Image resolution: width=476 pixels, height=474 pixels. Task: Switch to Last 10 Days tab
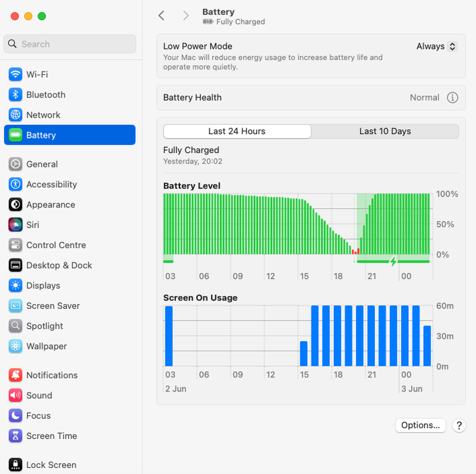[x=385, y=131]
